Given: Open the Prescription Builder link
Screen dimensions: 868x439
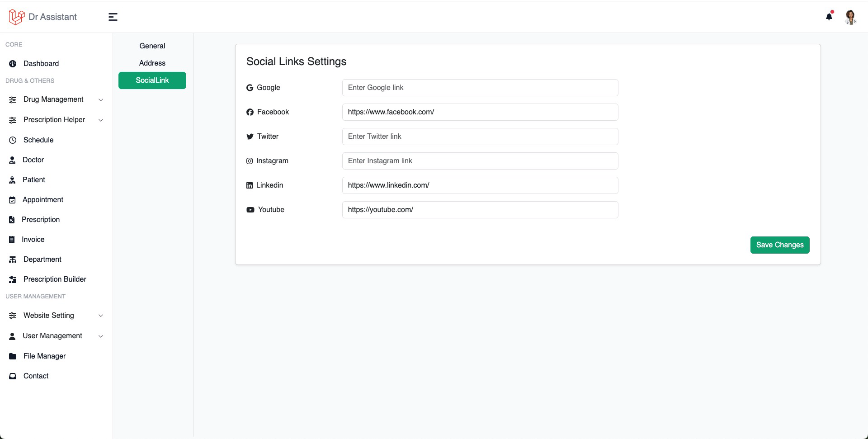Looking at the screenshot, I should coord(55,279).
